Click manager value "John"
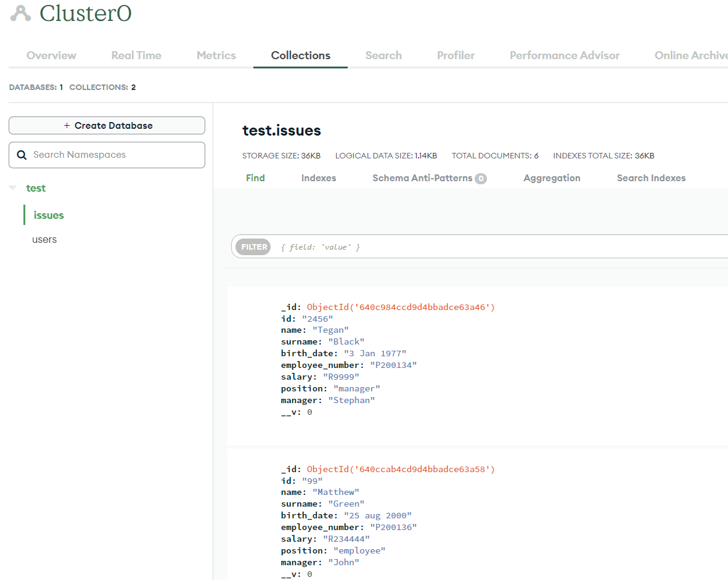 [343, 562]
